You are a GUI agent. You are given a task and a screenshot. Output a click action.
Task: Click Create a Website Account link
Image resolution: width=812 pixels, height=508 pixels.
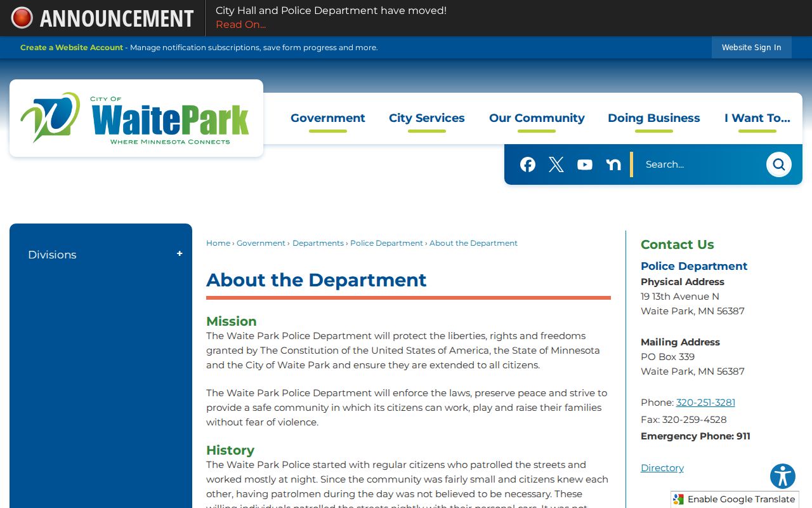72,48
